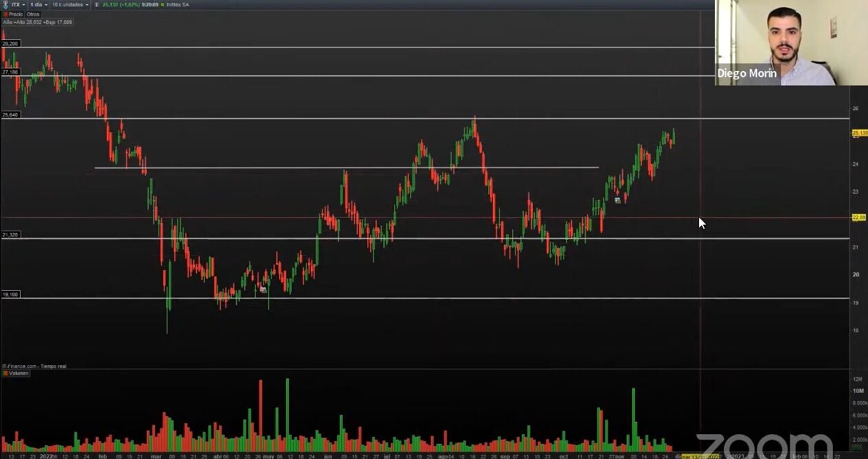Click Diego Morín's webcam video thumbnail

pos(791,43)
